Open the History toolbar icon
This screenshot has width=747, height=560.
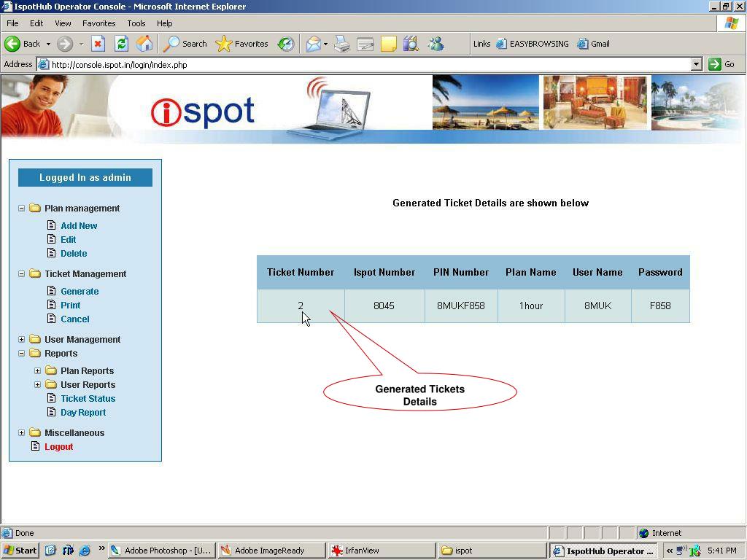click(286, 44)
